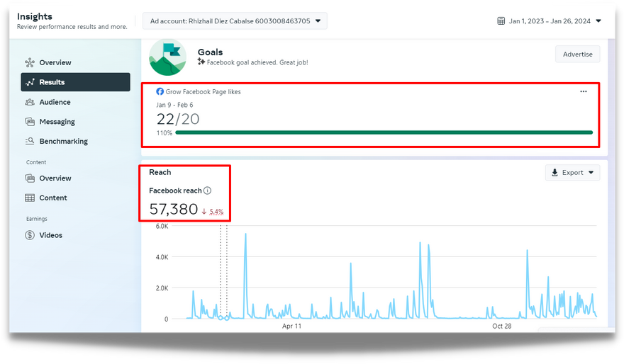The width and height of the screenshot is (624, 364).
Task: Click the 57,380 reach value
Action: click(x=174, y=209)
